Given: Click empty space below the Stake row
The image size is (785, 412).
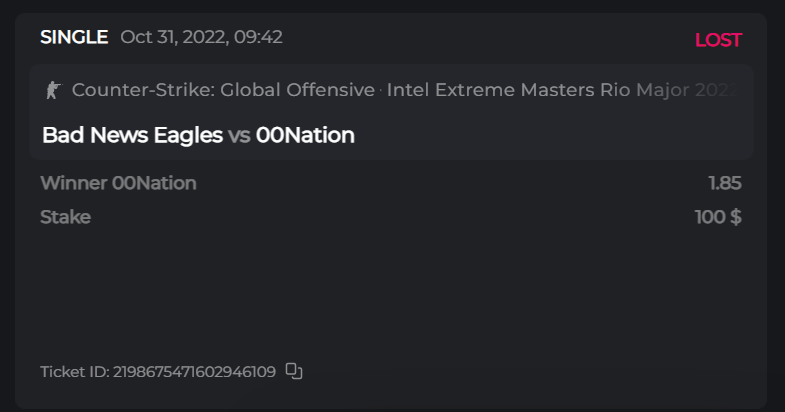Looking at the screenshot, I should [x=390, y=290].
